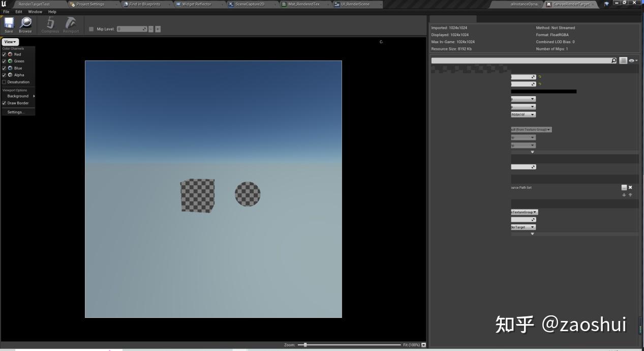This screenshot has width=644, height=351.
Task: Open the view options eye icon in details panel
Action: click(632, 60)
